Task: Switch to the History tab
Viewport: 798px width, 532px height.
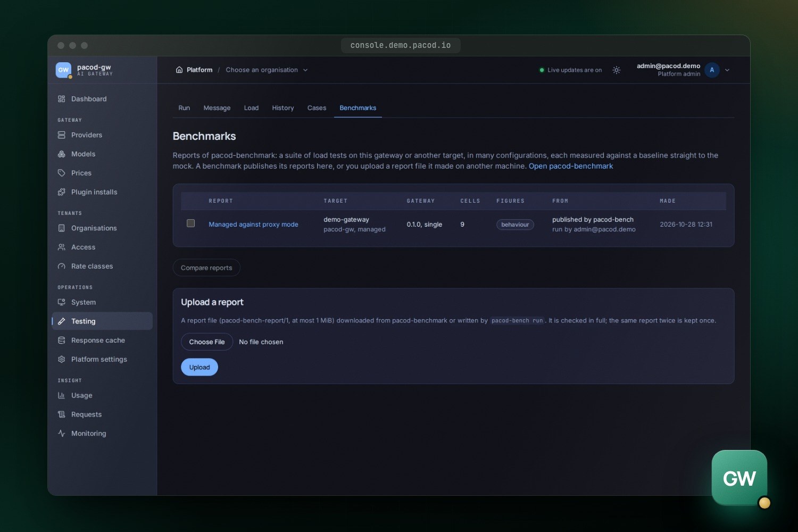Action: pos(283,108)
